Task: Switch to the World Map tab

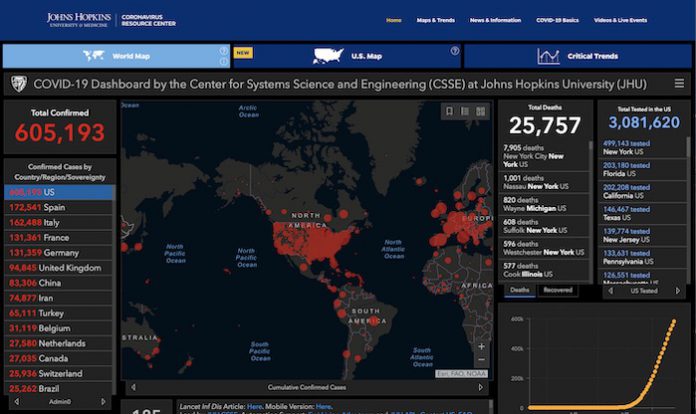Action: [x=116, y=56]
